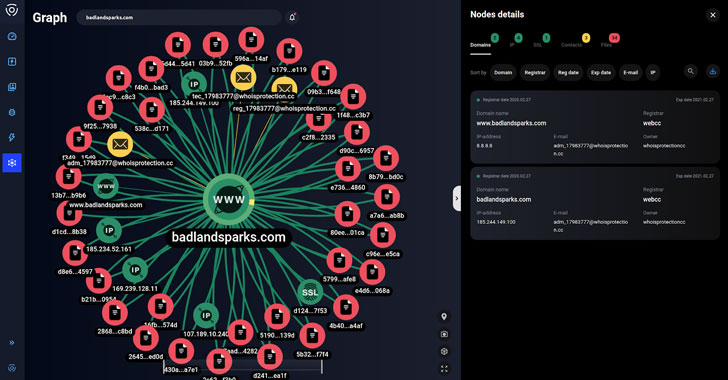Sort nodes by E-mail
The width and height of the screenshot is (728, 380).
point(630,72)
